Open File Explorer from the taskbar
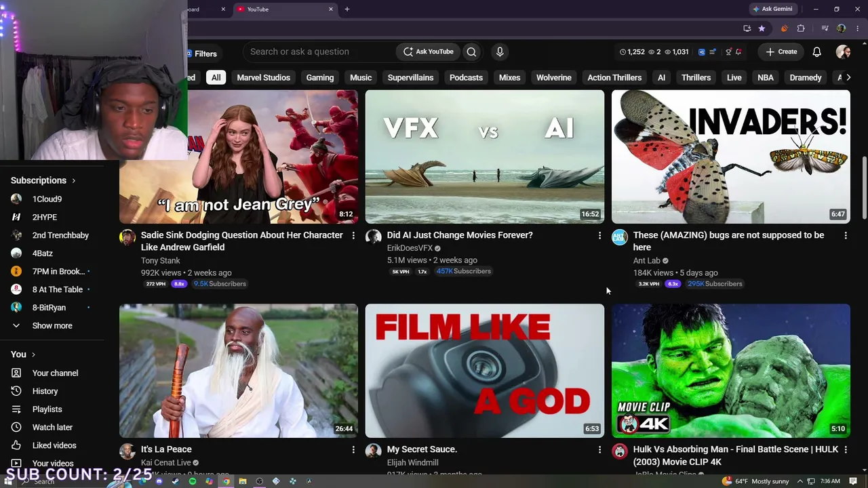Screen dimensions: 868x488 pos(243,481)
